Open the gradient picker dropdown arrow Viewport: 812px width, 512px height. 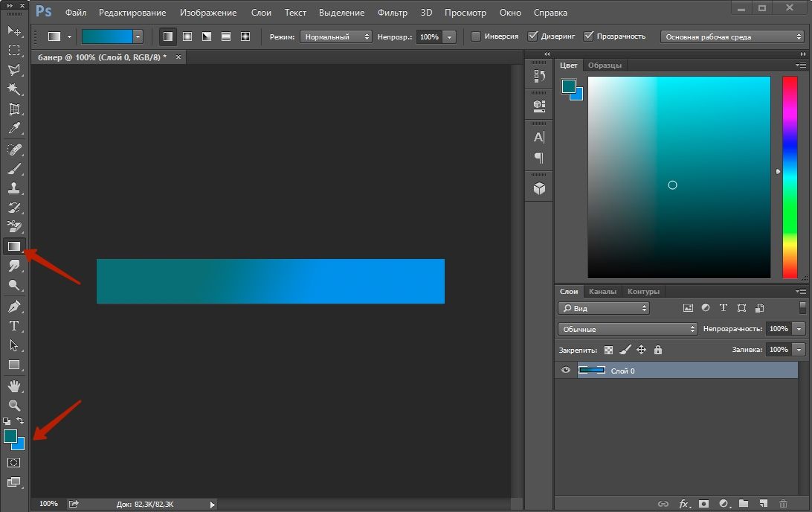tap(138, 36)
